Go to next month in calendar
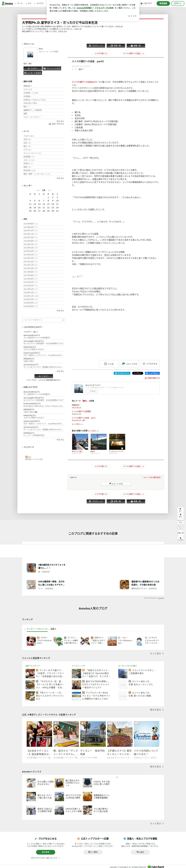This screenshot has height=868, width=186. (x=50, y=190)
